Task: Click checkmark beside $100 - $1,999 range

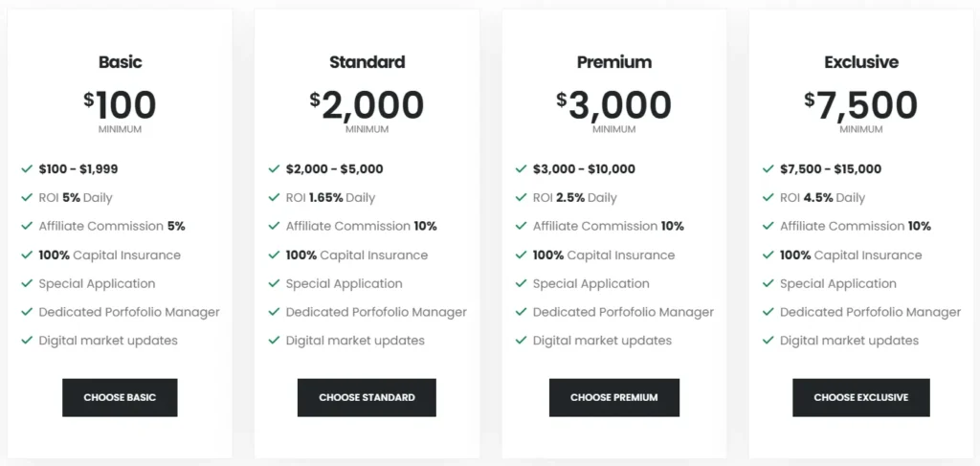Action: tap(27, 169)
